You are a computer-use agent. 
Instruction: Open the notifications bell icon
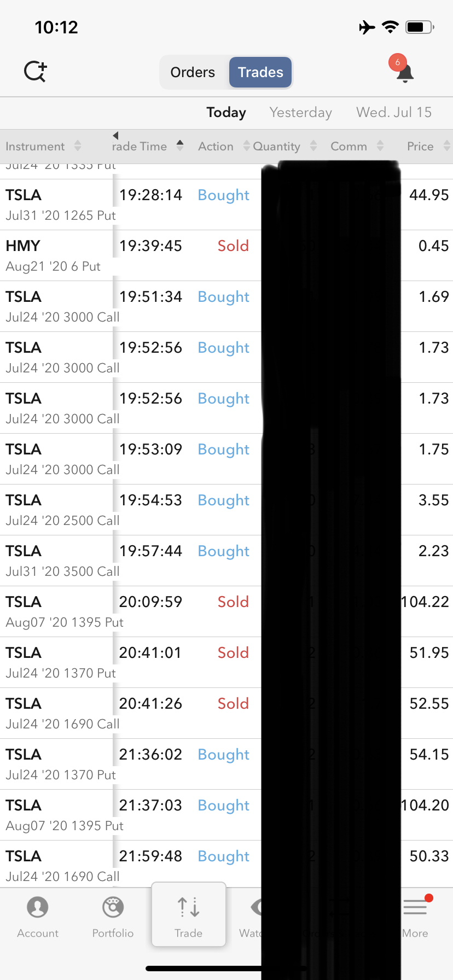click(x=404, y=73)
